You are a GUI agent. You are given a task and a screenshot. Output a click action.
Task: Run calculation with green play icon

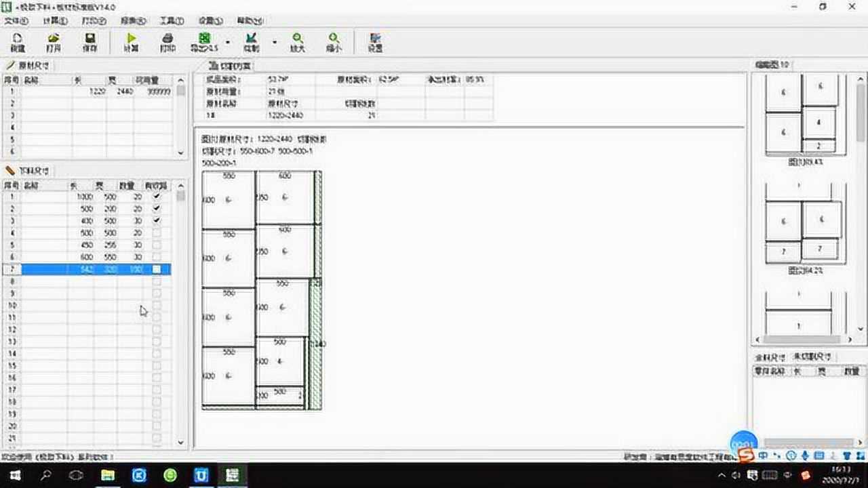click(131, 42)
